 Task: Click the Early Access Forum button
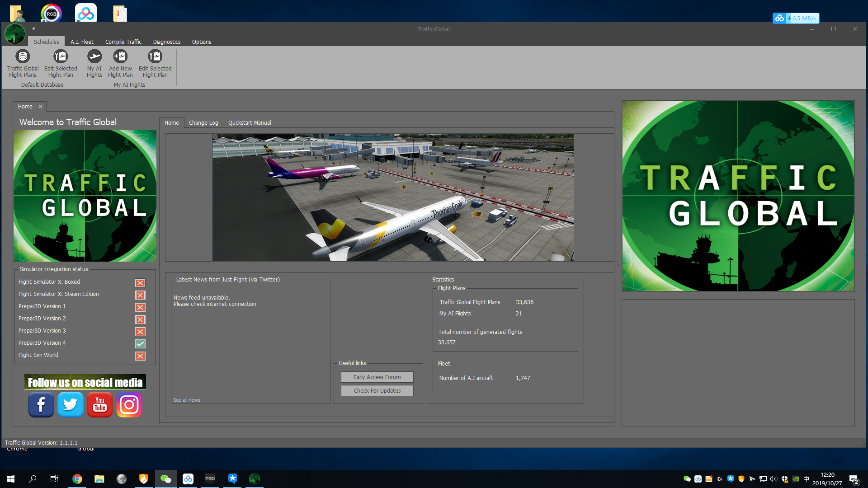click(377, 377)
